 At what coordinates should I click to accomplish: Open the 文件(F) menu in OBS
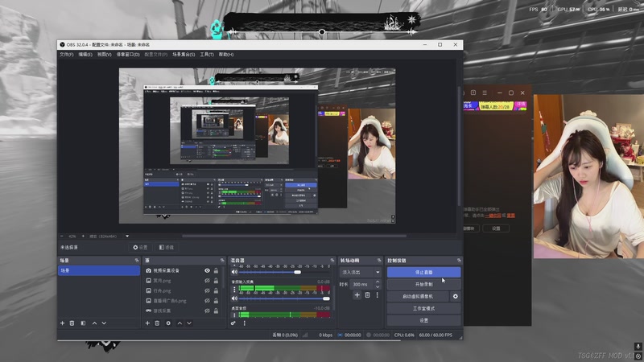click(67, 54)
